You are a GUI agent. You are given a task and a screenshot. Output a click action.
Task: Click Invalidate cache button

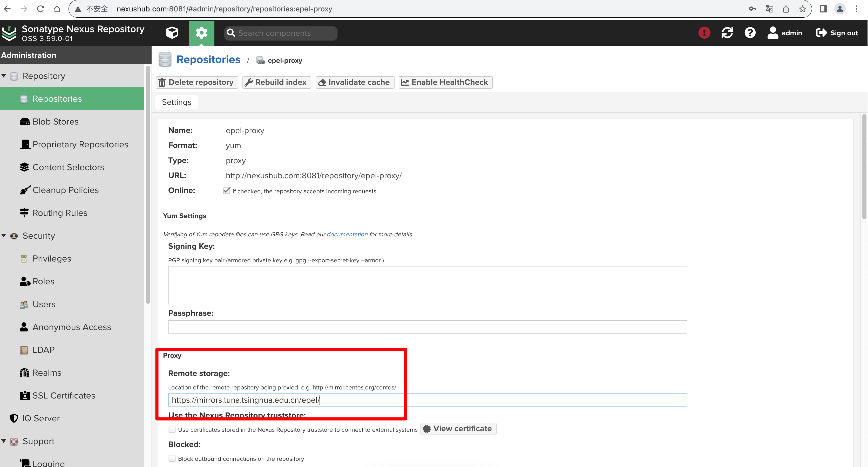(355, 83)
